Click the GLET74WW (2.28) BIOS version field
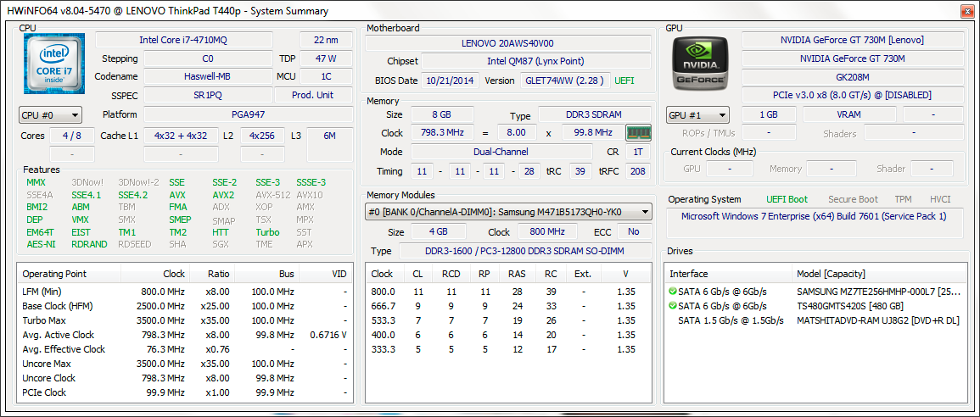Viewport: 980px width, 417px height. pos(564,81)
